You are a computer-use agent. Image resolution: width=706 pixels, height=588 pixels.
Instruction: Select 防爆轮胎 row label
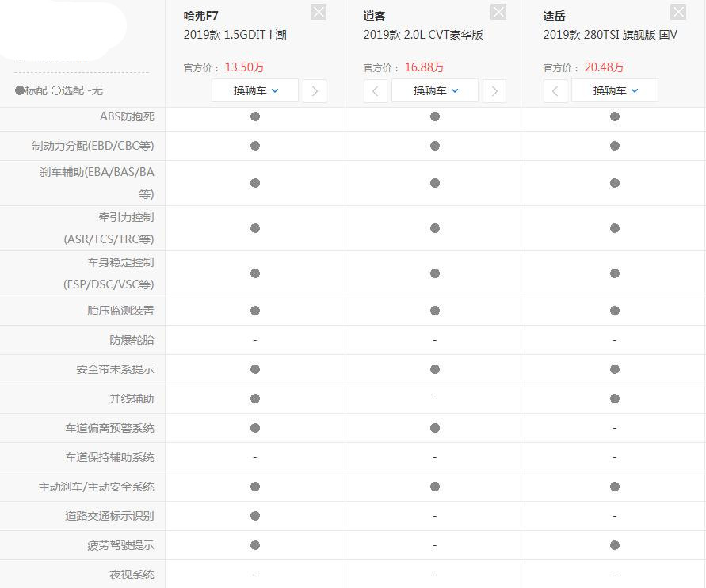(x=132, y=340)
